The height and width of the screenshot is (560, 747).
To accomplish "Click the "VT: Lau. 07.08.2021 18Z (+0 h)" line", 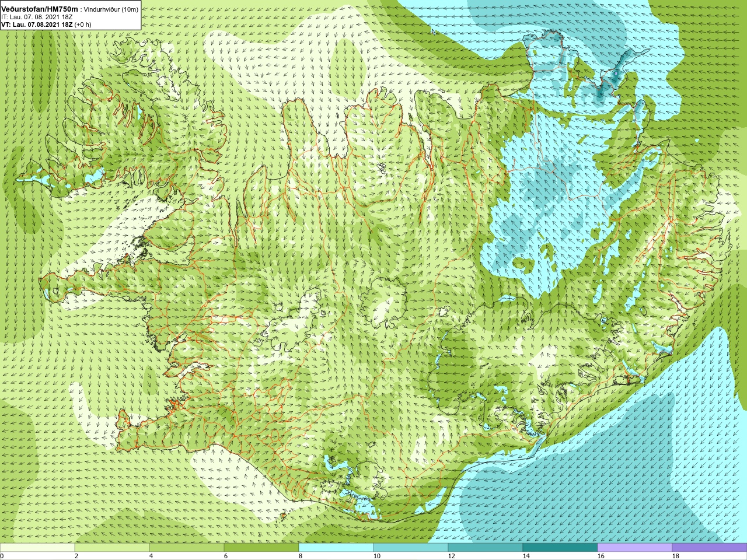I will click(x=46, y=24).
